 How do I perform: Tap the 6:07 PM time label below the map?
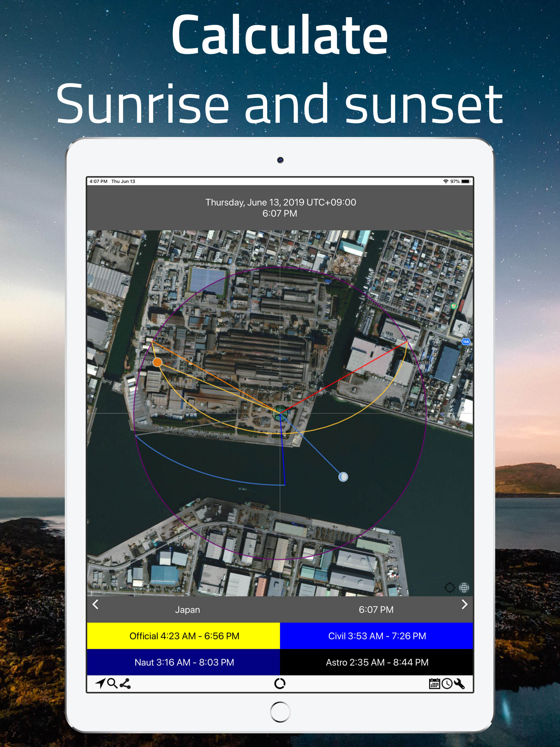point(376,609)
